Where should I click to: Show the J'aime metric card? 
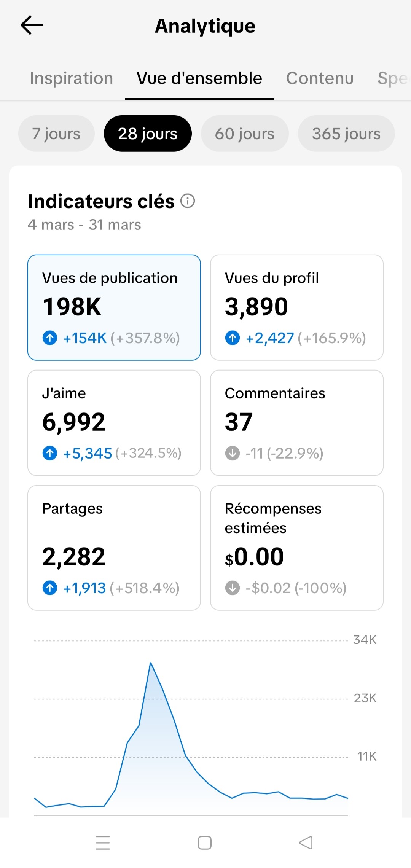coord(114,422)
